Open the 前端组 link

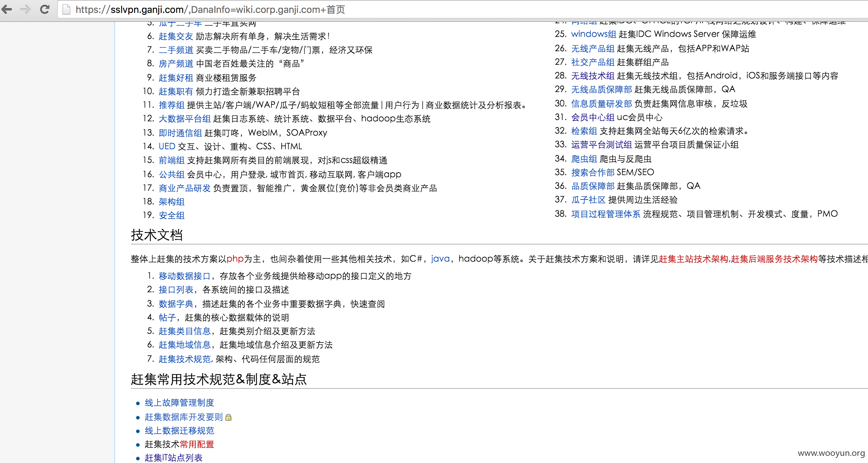[172, 160]
